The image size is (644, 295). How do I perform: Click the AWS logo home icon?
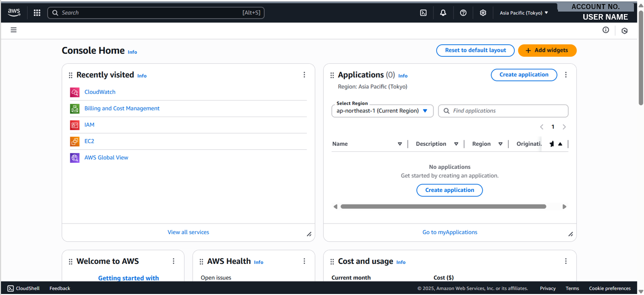click(x=14, y=13)
